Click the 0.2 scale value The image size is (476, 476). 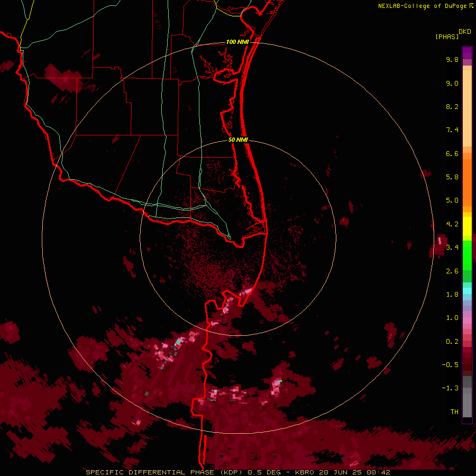click(452, 342)
